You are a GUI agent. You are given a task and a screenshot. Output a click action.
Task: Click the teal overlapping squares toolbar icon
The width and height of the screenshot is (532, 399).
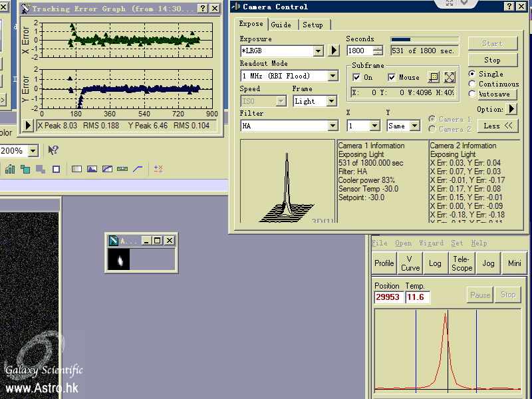[25, 169]
